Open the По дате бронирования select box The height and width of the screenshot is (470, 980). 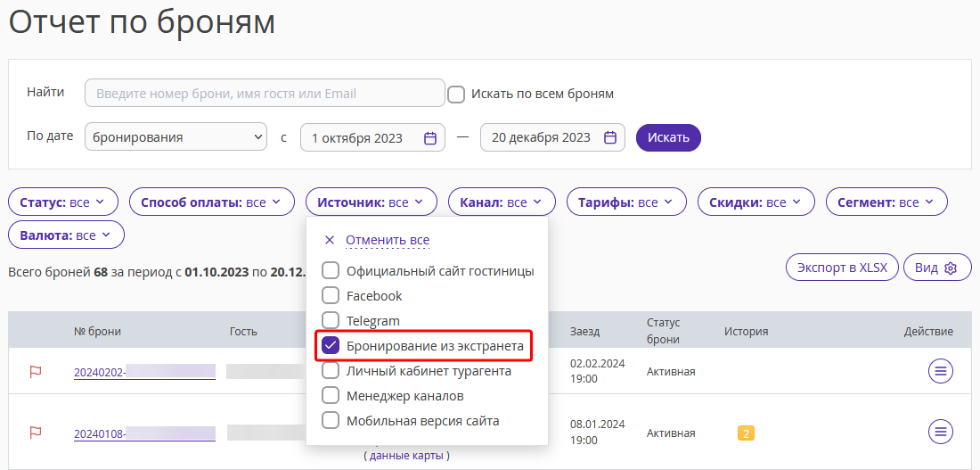coord(176,137)
